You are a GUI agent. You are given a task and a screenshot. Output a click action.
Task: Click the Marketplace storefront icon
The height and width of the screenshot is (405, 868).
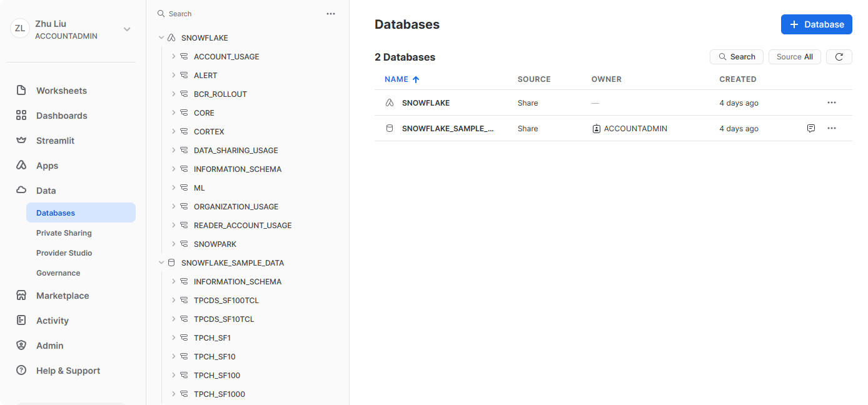tap(21, 296)
